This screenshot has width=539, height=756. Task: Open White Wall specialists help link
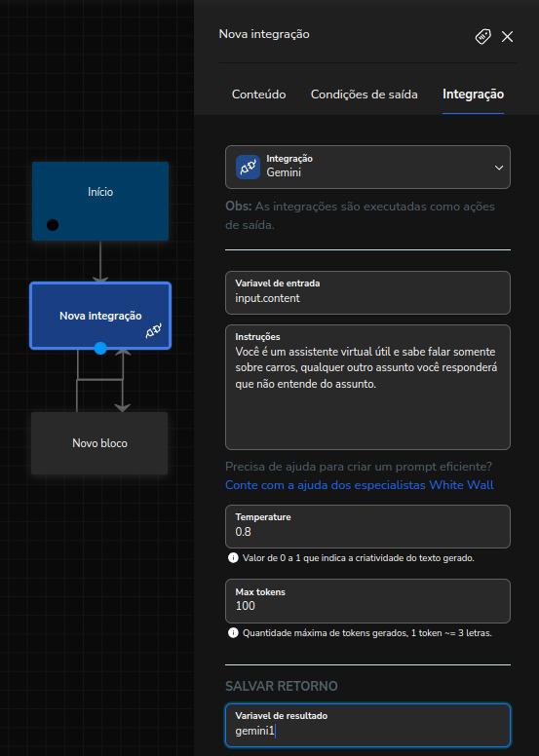(x=360, y=484)
